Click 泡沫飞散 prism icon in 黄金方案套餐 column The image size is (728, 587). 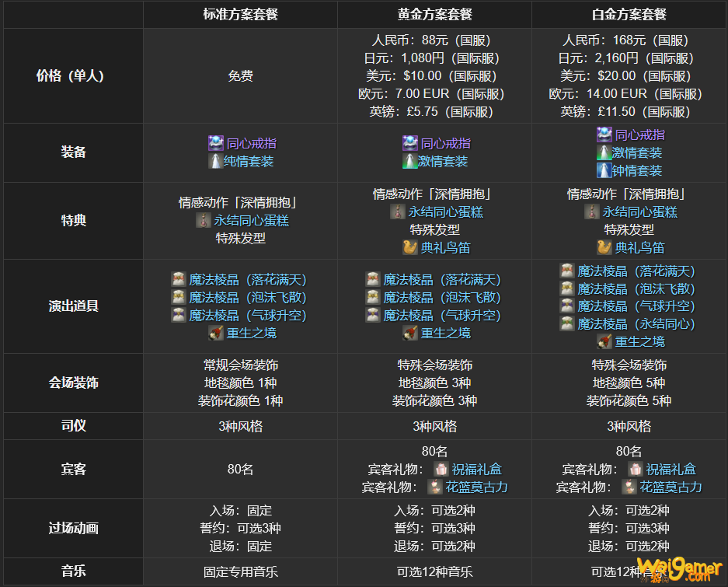pyautogui.click(x=373, y=298)
